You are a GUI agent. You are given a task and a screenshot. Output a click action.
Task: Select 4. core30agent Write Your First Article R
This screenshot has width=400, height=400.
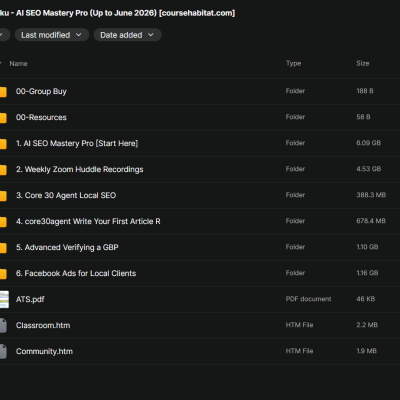[88, 221]
